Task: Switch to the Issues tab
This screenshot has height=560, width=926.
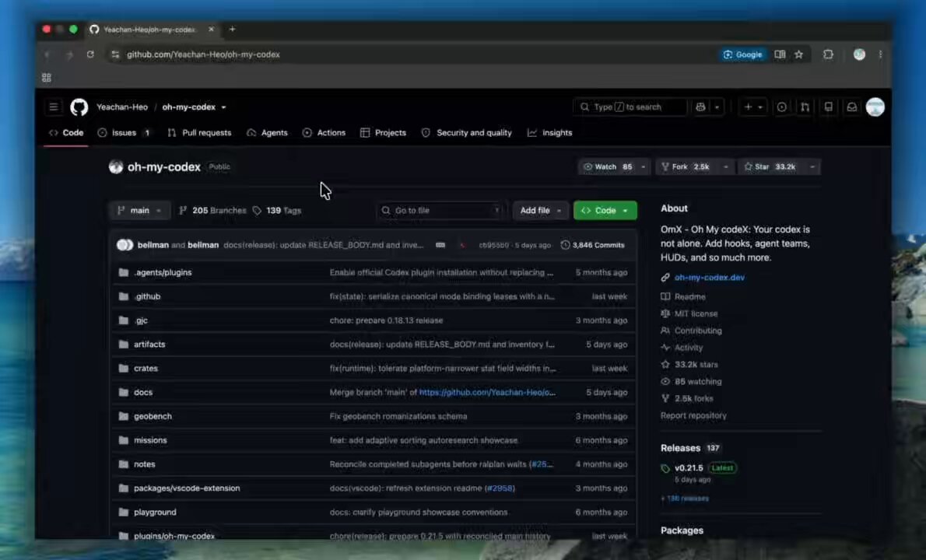Action: pos(124,133)
